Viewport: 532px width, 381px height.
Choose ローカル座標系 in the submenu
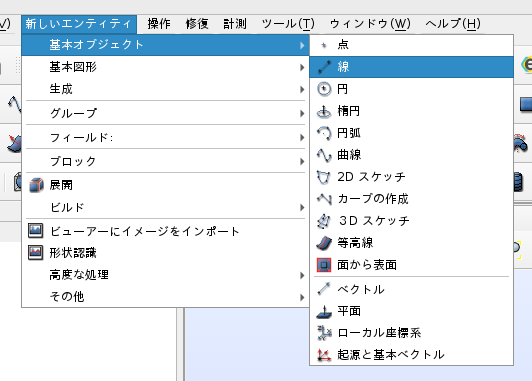411,333
